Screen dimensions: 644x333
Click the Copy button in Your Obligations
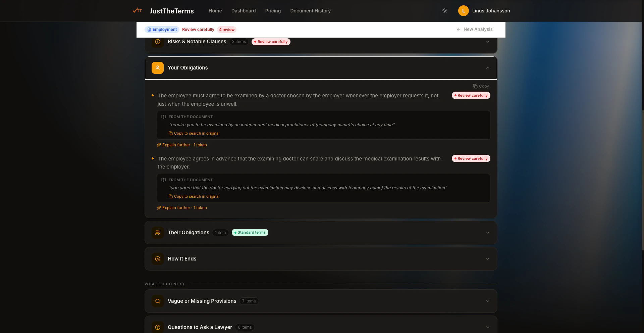coord(481,86)
